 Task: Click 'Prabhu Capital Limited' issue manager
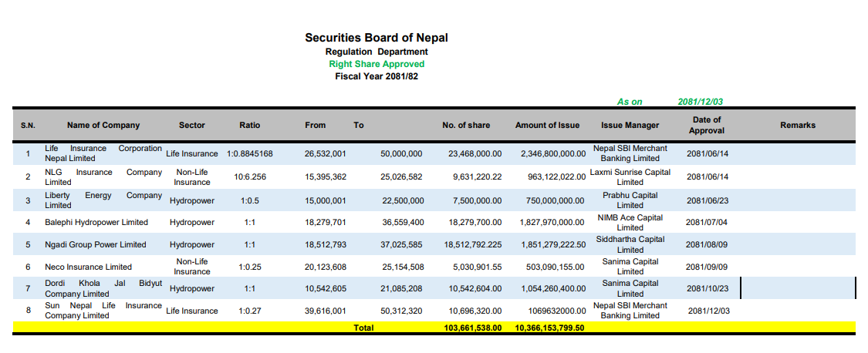click(x=630, y=200)
